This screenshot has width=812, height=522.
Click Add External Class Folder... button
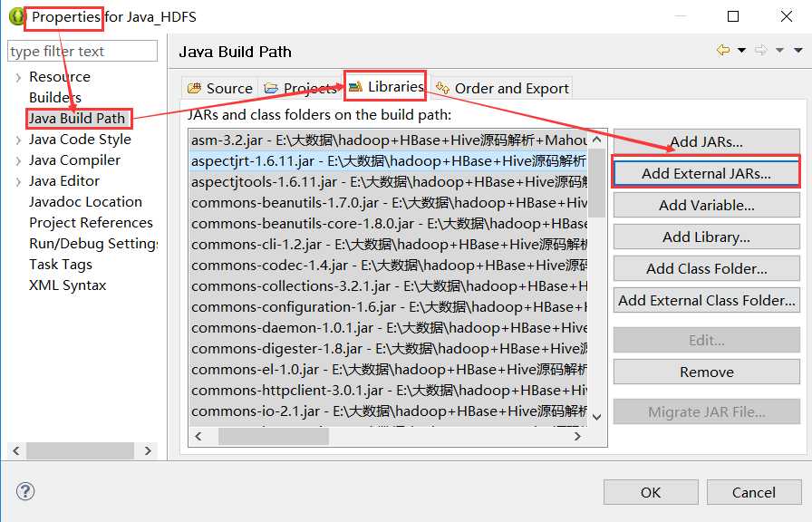coord(706,300)
